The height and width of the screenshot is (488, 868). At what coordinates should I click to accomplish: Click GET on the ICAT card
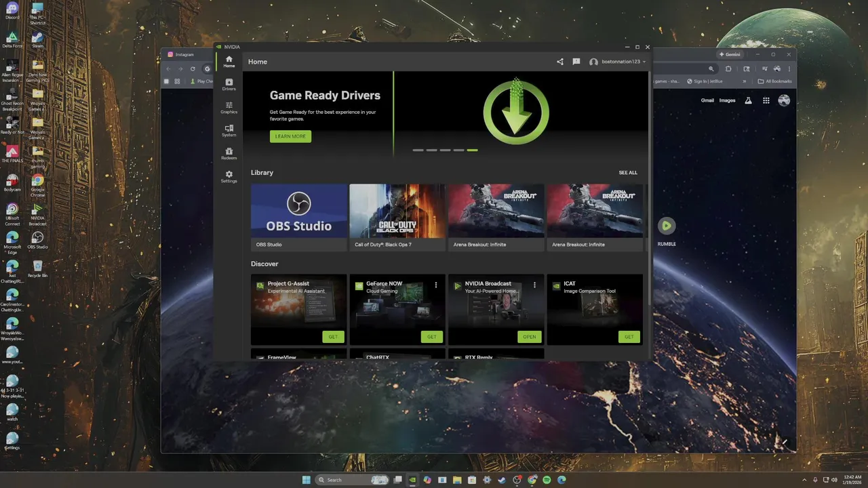pyautogui.click(x=629, y=337)
